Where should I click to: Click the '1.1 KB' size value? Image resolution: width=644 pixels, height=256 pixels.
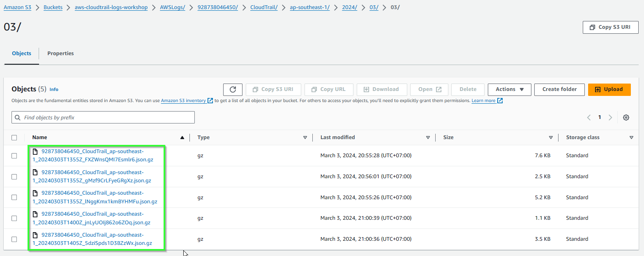pos(543,218)
